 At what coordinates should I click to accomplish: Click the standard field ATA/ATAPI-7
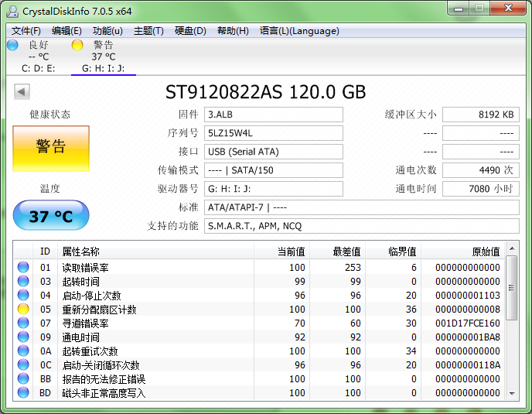(362, 207)
